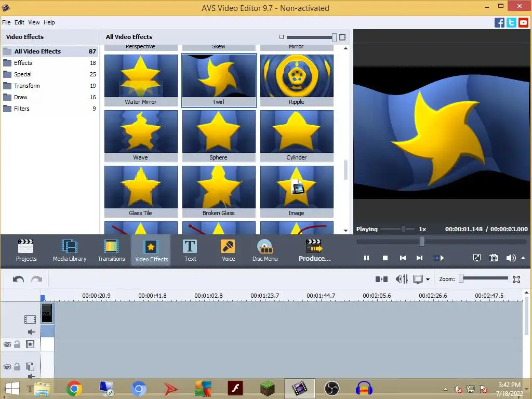Redo the last action
This screenshot has height=399, width=532.
pos(37,279)
